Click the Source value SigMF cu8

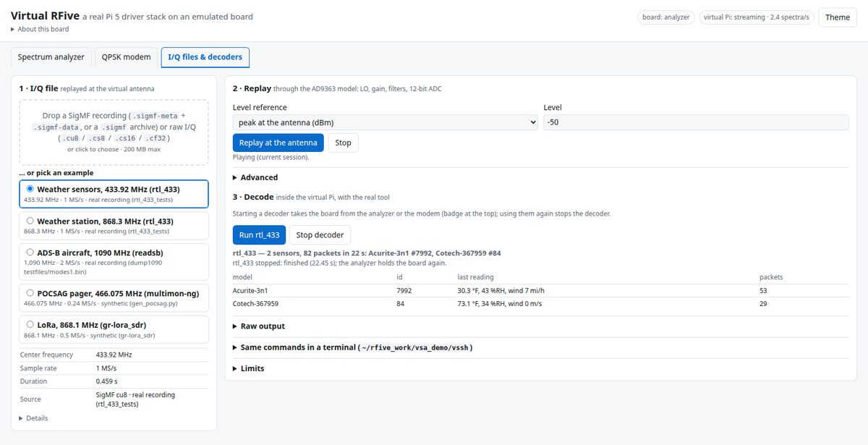click(x=135, y=399)
